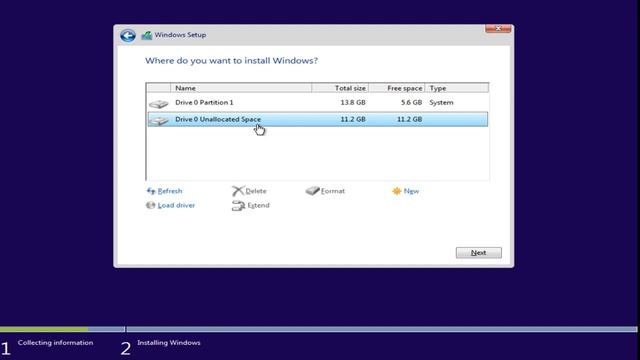Screen dimensions: 640x360
Task: Sort by the Total size column header
Action: (x=340, y=88)
